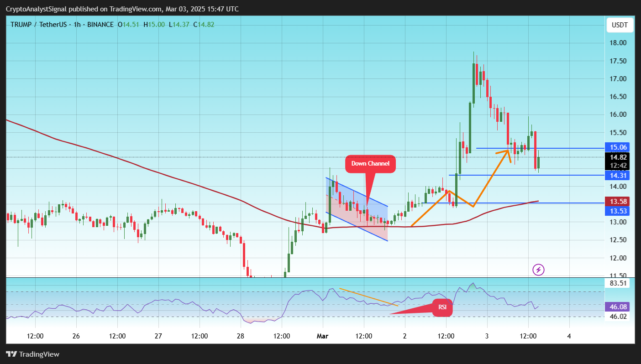Click the '26' date label on time axis
The width and height of the screenshot is (641, 364).
76,336
